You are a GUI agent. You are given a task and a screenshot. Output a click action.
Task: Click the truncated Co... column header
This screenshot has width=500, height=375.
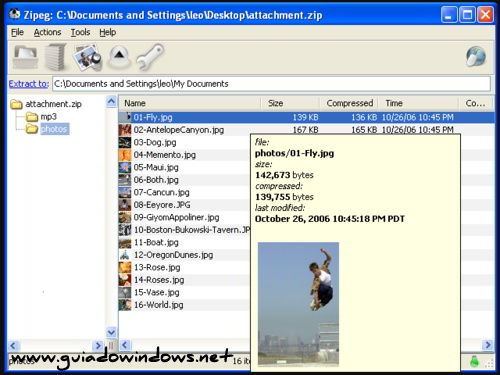coord(476,103)
